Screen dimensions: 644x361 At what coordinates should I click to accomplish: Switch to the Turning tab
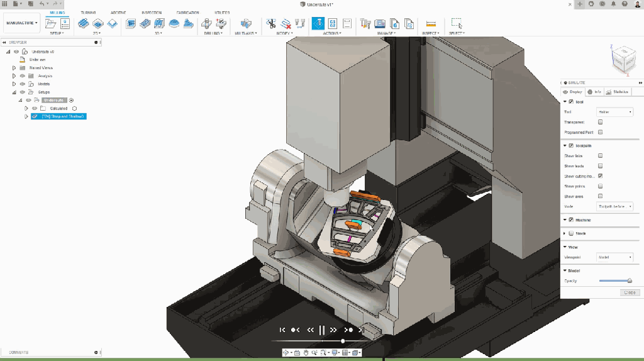pyautogui.click(x=89, y=13)
